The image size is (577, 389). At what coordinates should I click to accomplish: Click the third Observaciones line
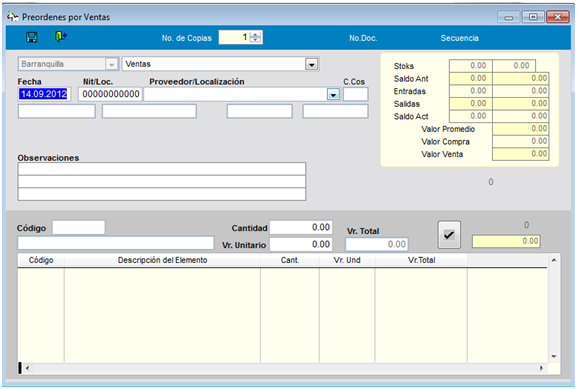(162, 194)
